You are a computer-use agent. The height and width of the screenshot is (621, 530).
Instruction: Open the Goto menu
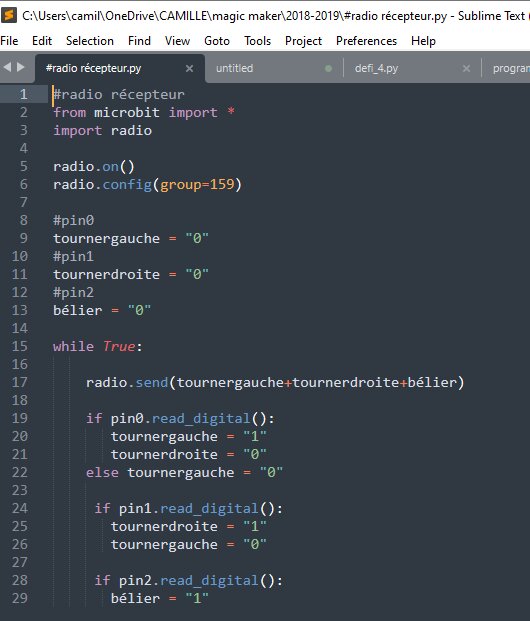coord(217,41)
